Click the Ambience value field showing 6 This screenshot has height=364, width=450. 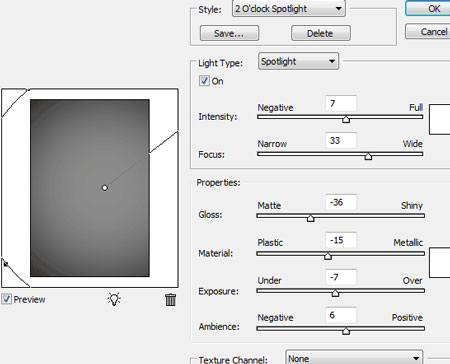click(x=341, y=315)
